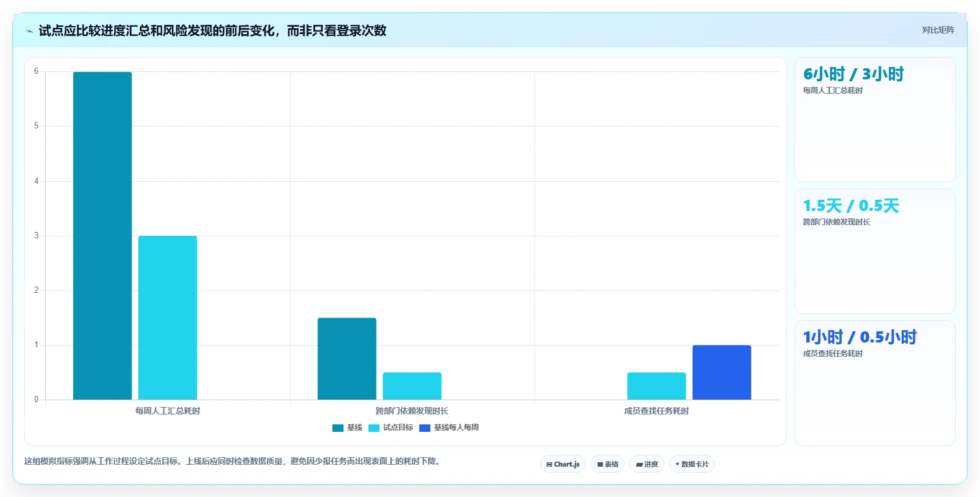This screenshot has height=497, width=980.
Task: Click the footer note starting 这组模拟指标
Action: tap(233, 461)
